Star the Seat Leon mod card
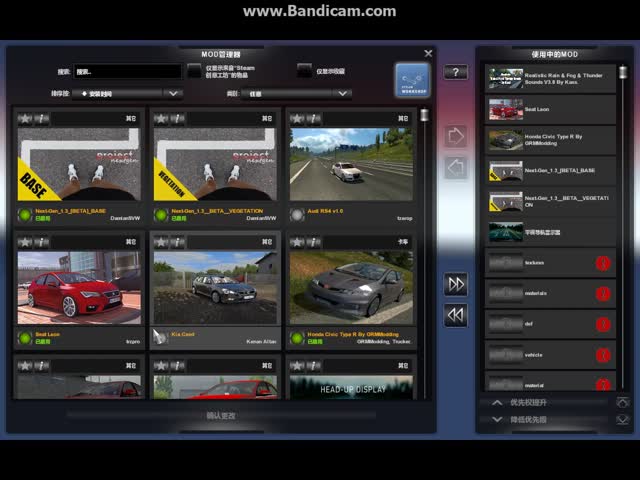The image size is (640, 480). (x=25, y=242)
